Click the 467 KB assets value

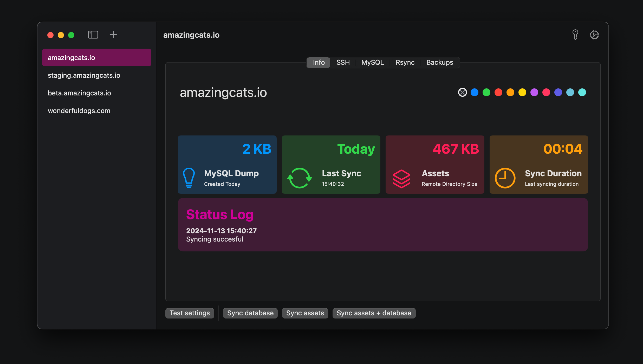[x=456, y=149]
